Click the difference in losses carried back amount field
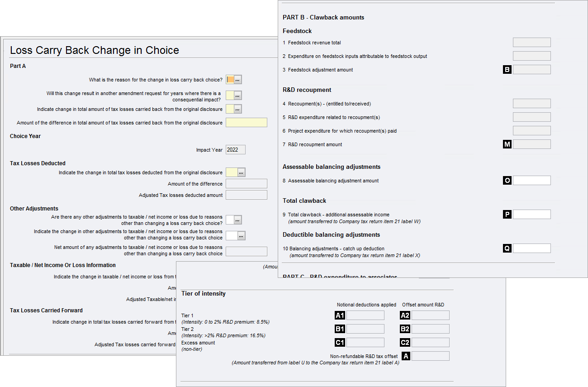 (x=247, y=122)
